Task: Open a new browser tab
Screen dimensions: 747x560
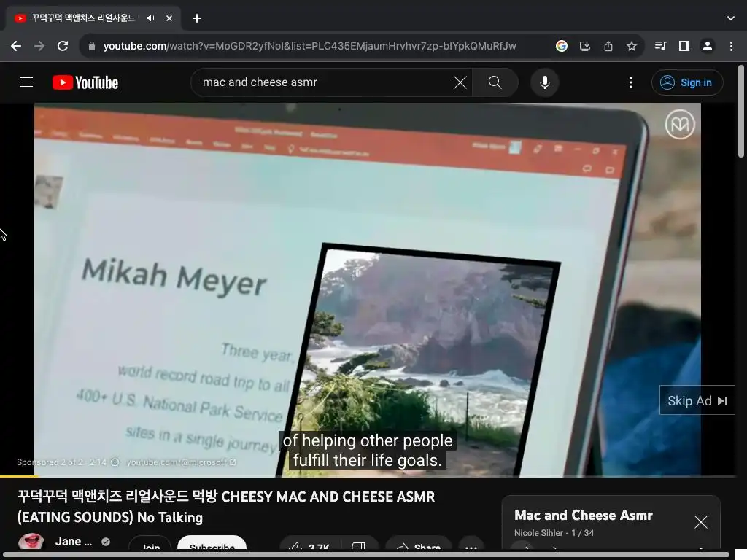Action: (x=197, y=18)
